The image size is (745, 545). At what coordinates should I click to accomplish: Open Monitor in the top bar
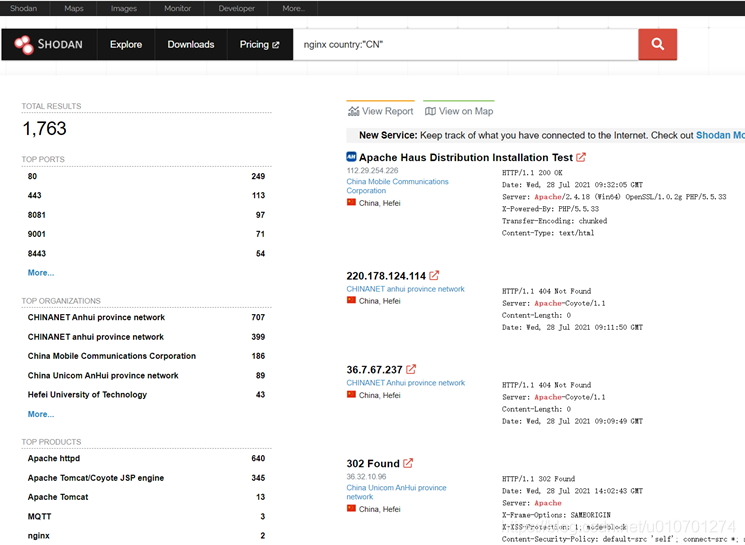[177, 8]
